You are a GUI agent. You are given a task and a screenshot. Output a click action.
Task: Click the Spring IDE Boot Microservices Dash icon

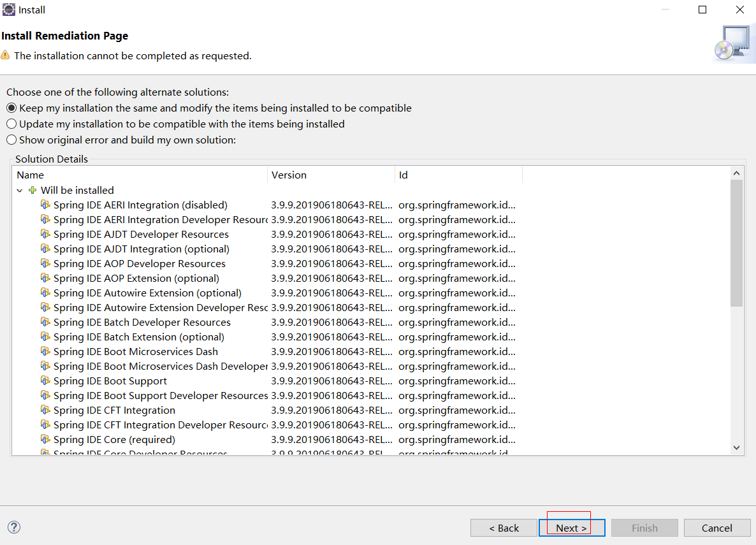(x=45, y=351)
